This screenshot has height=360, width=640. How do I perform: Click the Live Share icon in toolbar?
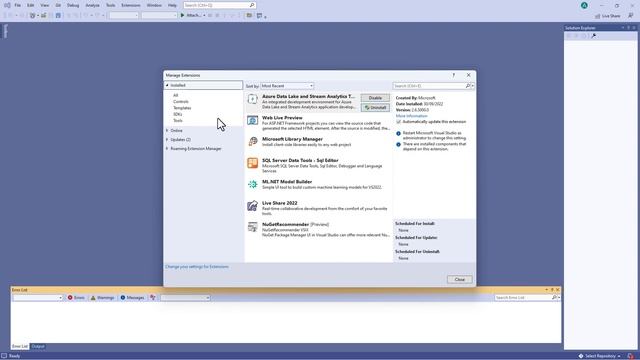pyautogui.click(x=598, y=16)
